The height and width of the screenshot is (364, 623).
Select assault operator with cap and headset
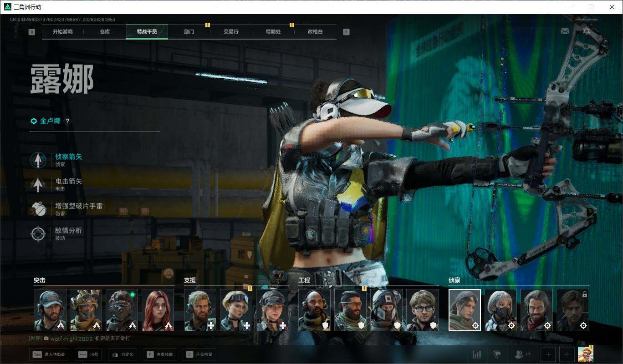[50, 310]
